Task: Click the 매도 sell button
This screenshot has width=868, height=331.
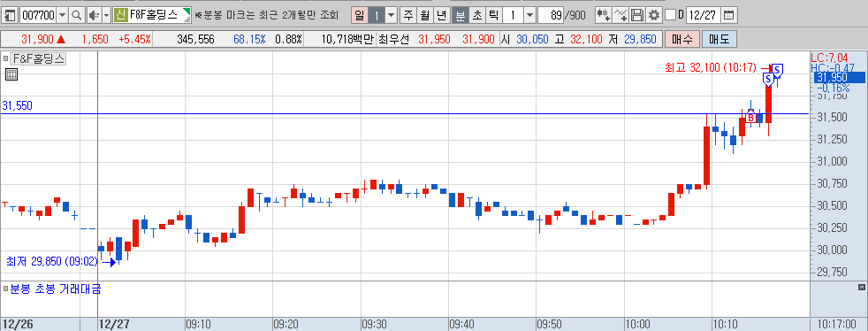Action: click(x=720, y=39)
